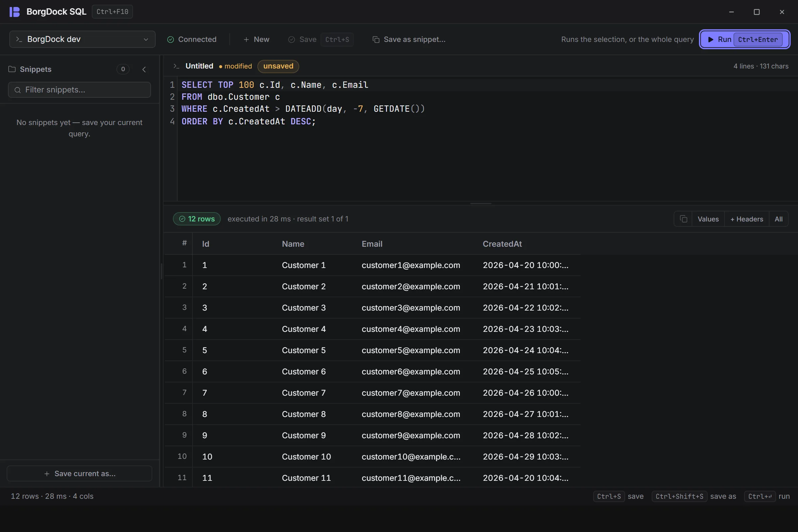Screen dimensions: 798x532
Task: Select + Headers copy option
Action: pyautogui.click(x=746, y=219)
